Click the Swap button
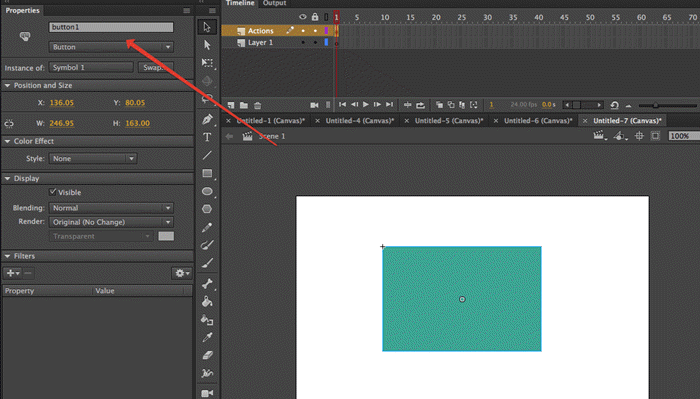Screen dimensions: 700x399 click(x=155, y=67)
